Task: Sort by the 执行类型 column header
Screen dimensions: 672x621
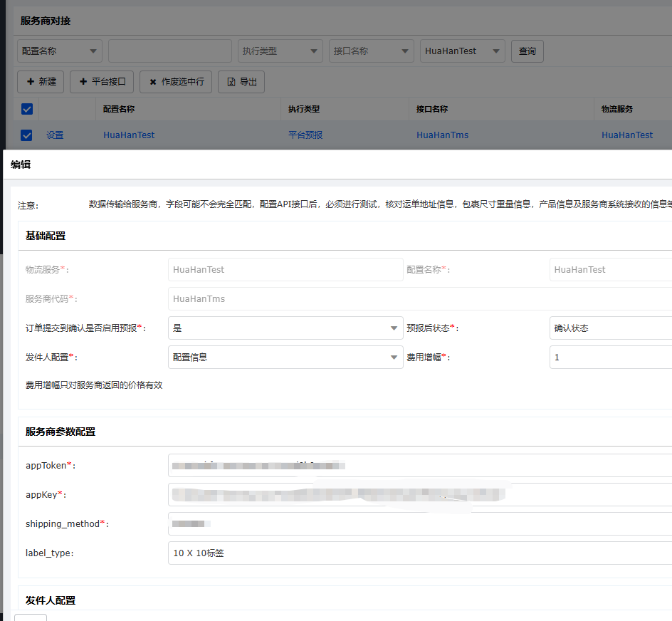Action: click(304, 109)
